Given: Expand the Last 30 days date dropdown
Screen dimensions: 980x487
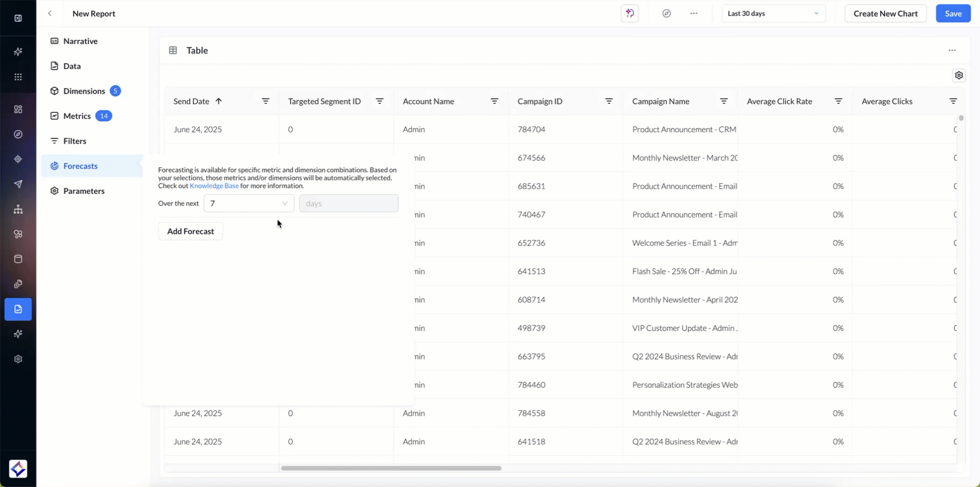Looking at the screenshot, I should 773,14.
